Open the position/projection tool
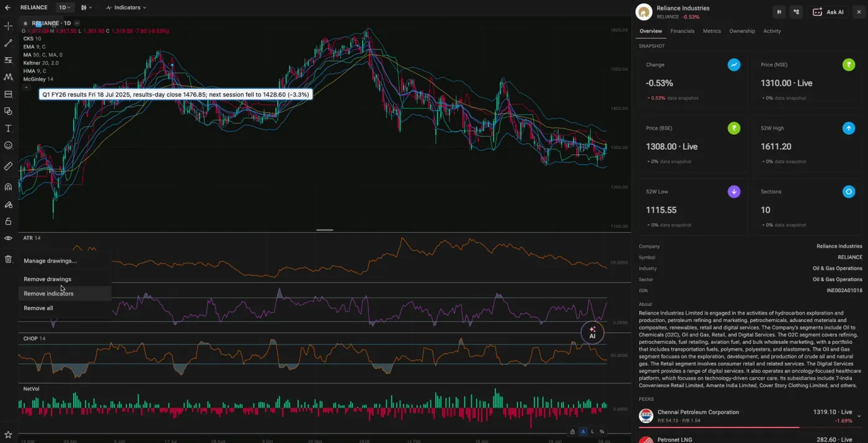Screen dimensions: 868x443 (x=8, y=94)
